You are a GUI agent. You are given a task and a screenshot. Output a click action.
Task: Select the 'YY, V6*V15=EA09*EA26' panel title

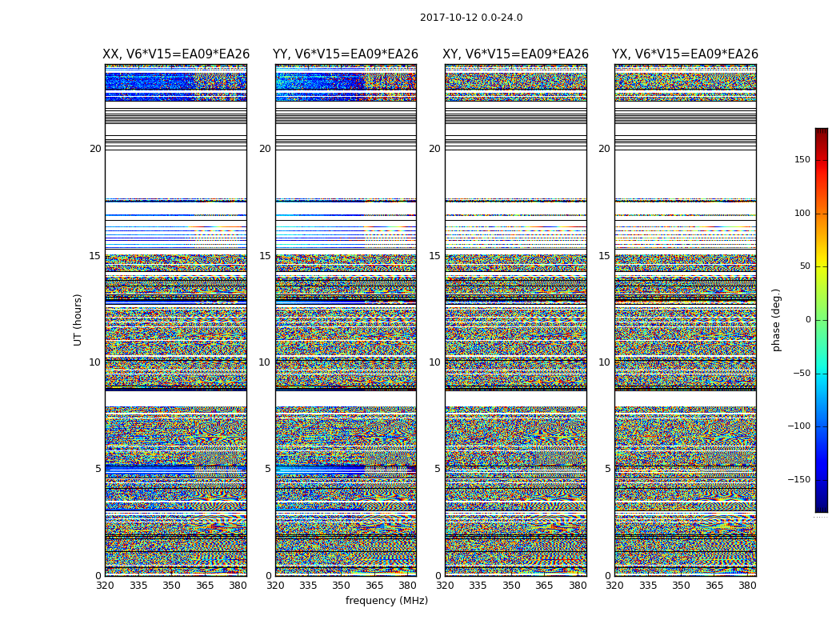coord(346,54)
